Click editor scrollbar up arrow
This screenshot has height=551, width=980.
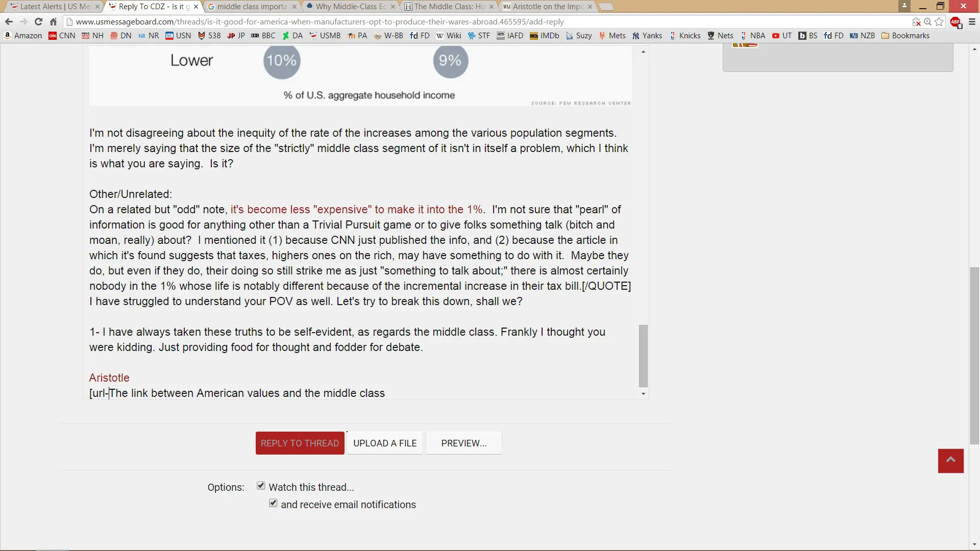pyautogui.click(x=643, y=52)
